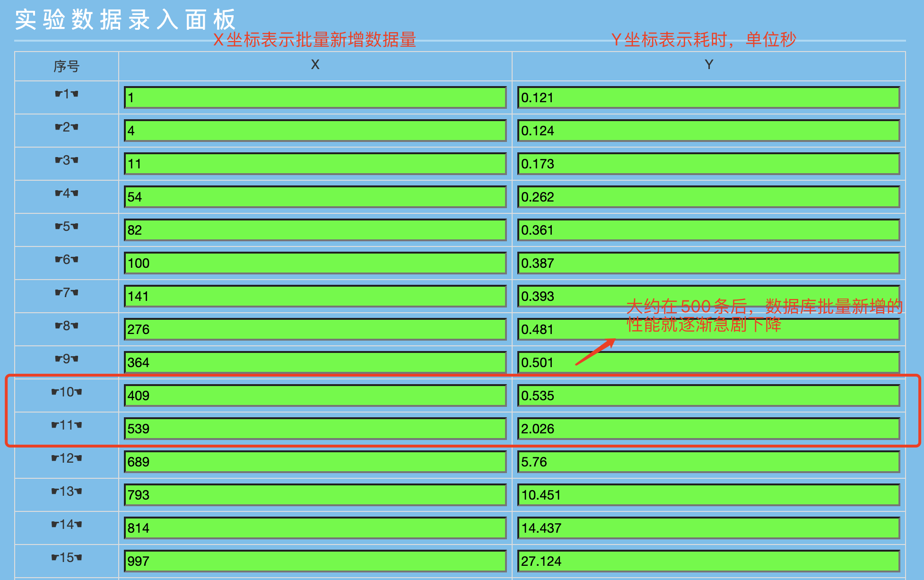Click the X input showing 364

point(315,362)
